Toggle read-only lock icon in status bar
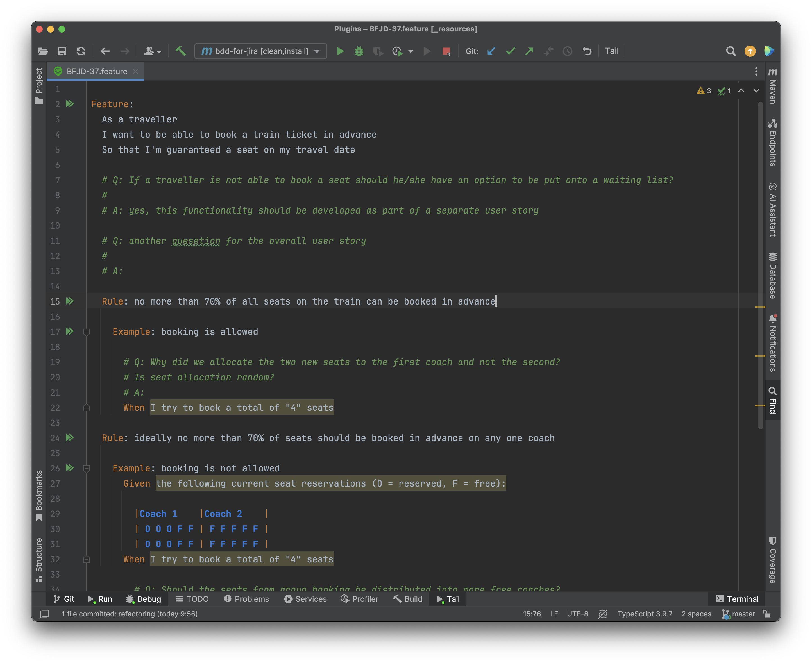Image resolution: width=812 pixels, height=663 pixels. pyautogui.click(x=766, y=614)
